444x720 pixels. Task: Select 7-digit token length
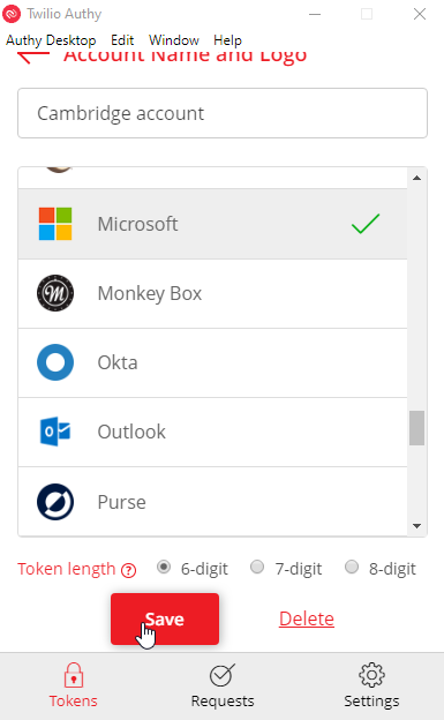(257, 567)
